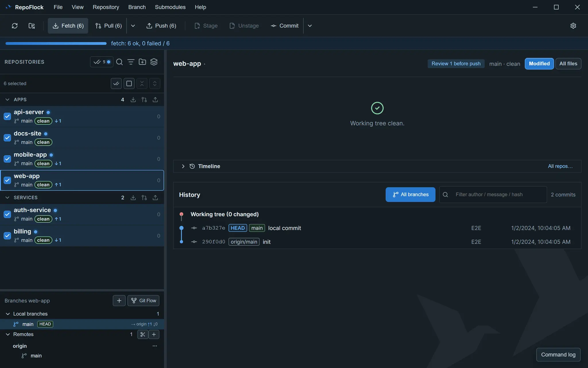Open the settings gear icon
Viewport: 588px width, 368px height.
[573, 26]
